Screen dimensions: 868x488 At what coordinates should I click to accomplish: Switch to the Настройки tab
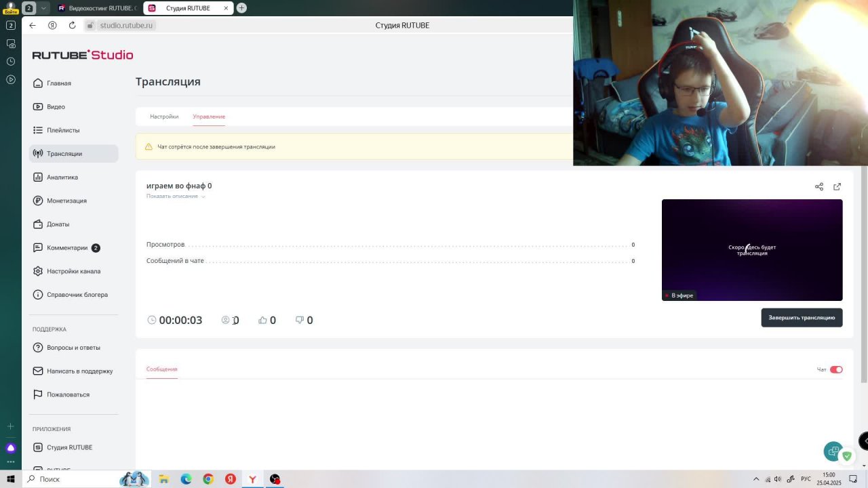pos(164,117)
